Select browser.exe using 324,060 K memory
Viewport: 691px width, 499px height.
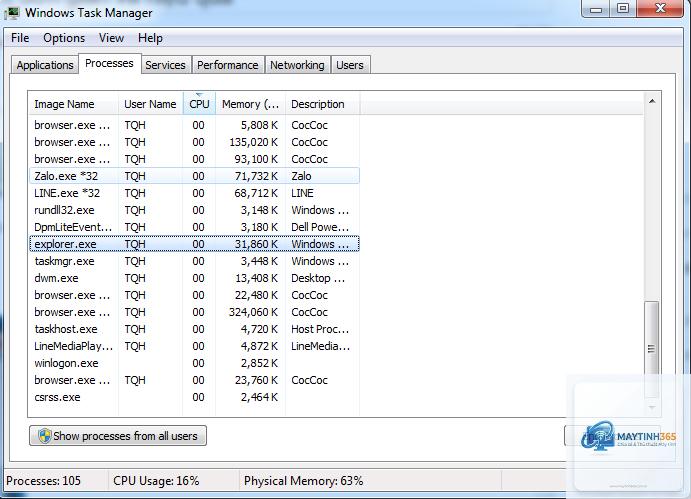(194, 312)
